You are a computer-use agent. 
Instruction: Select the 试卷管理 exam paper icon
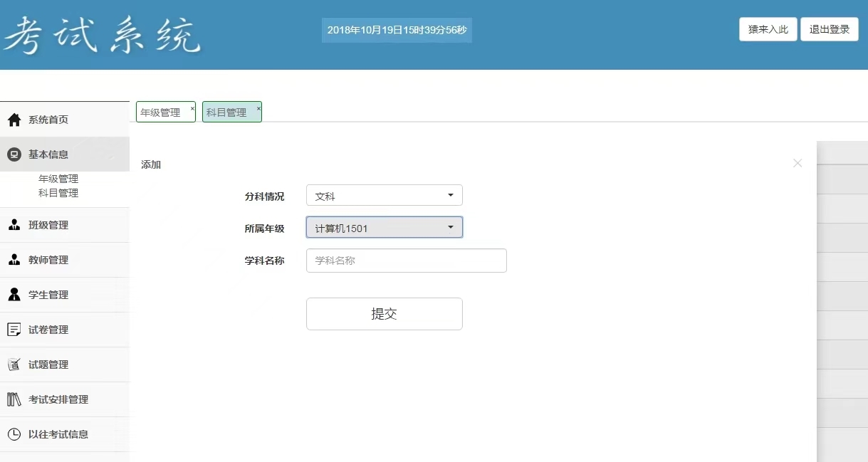pyautogui.click(x=16, y=329)
